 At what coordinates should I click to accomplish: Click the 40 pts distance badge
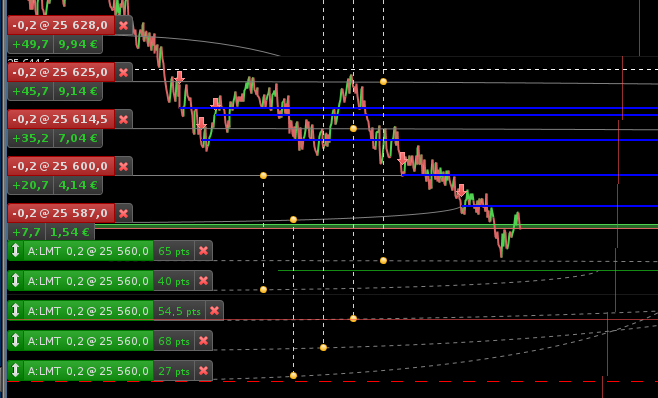[174, 281]
